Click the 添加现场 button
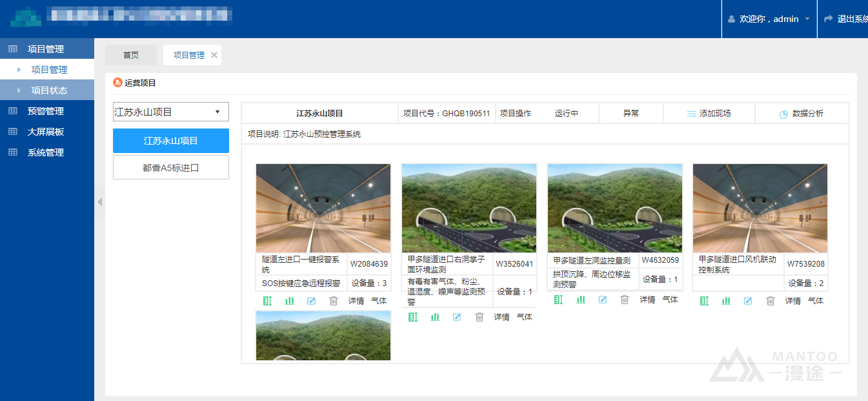The width and height of the screenshot is (868, 401). [709, 114]
